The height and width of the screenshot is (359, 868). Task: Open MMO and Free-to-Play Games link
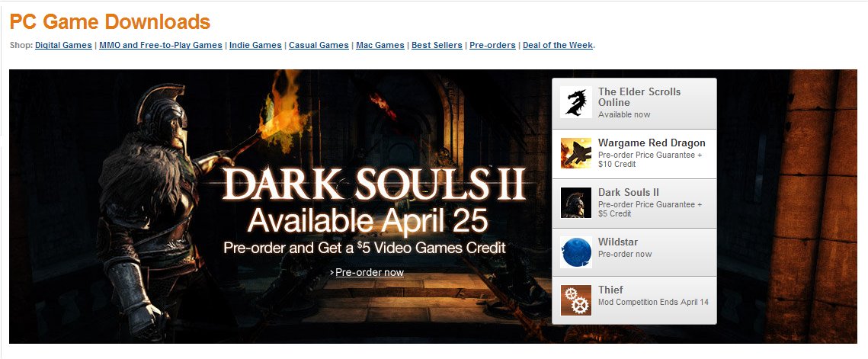[161, 46]
